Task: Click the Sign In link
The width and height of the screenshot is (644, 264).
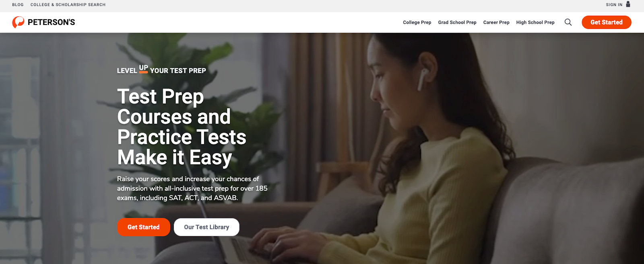Action: coord(614,5)
